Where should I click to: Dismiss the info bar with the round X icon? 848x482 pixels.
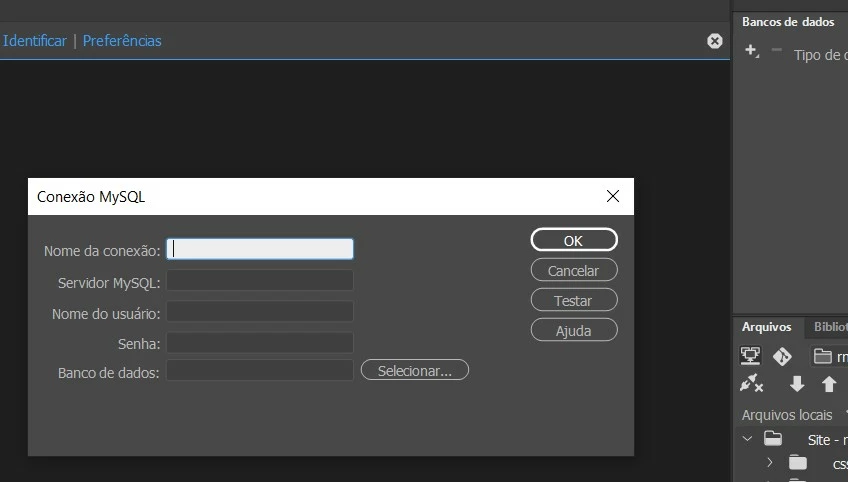click(714, 41)
